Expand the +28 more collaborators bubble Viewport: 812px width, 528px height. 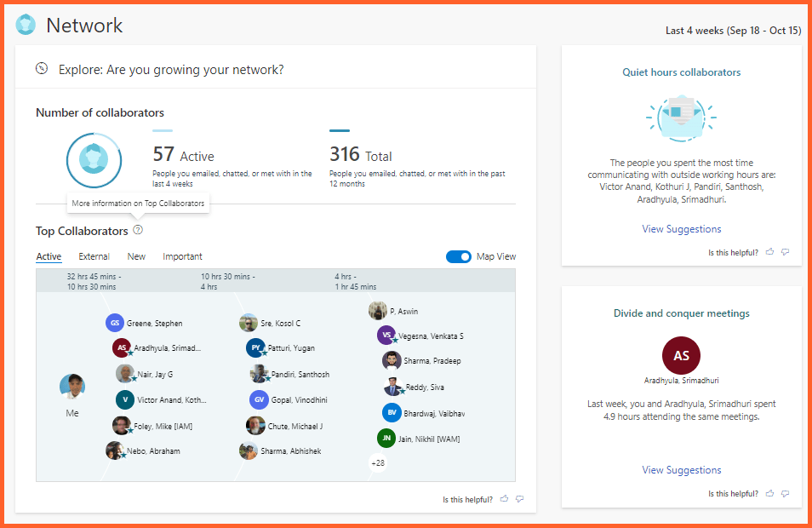coord(378,462)
